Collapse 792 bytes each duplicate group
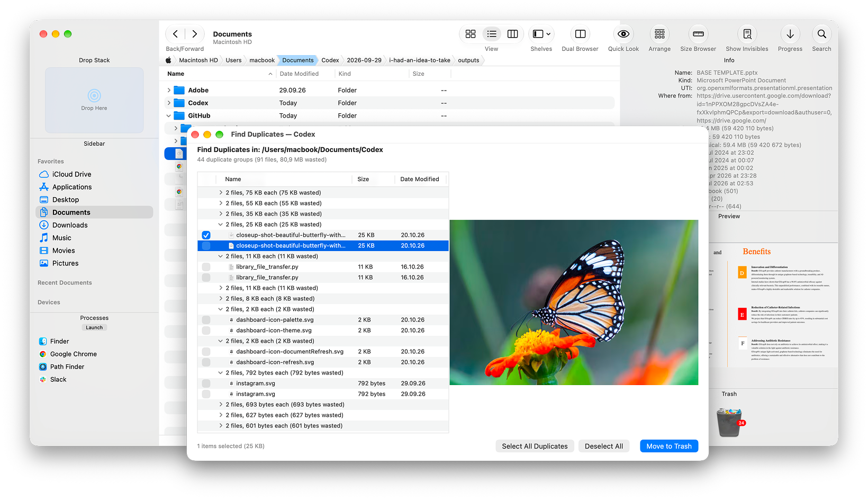This screenshot has width=868, height=500. 221,373
